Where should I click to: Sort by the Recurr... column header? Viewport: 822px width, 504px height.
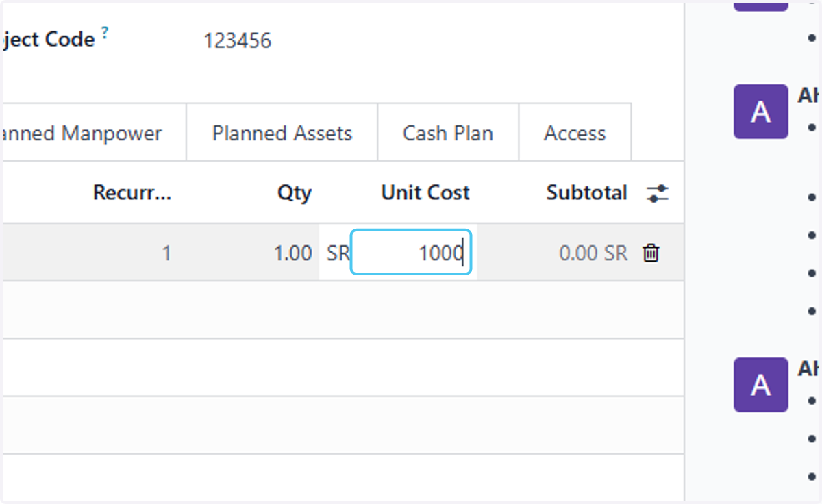tap(132, 193)
